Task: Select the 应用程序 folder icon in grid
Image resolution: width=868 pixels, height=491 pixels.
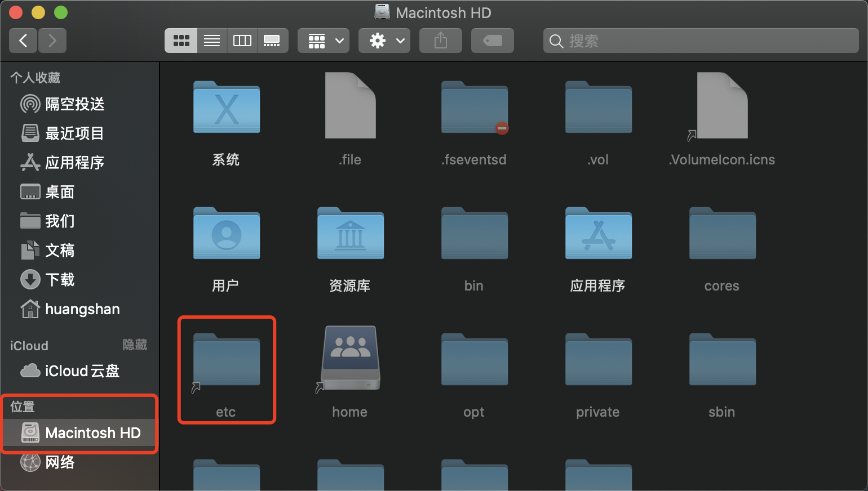Action: click(599, 233)
